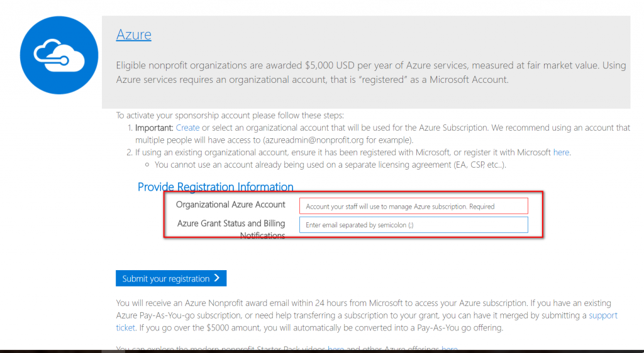The image size is (644, 353).
Task: Focus the Organizational Azure Account field
Action: click(x=414, y=206)
